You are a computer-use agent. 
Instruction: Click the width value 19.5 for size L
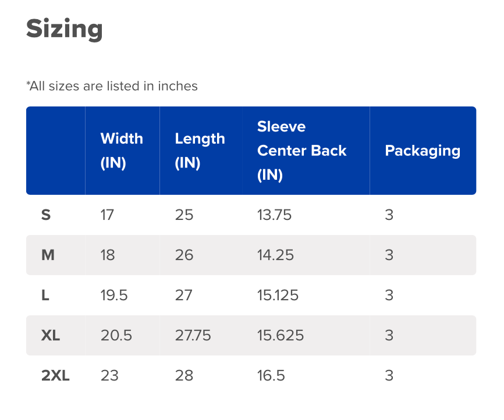pyautogui.click(x=114, y=296)
